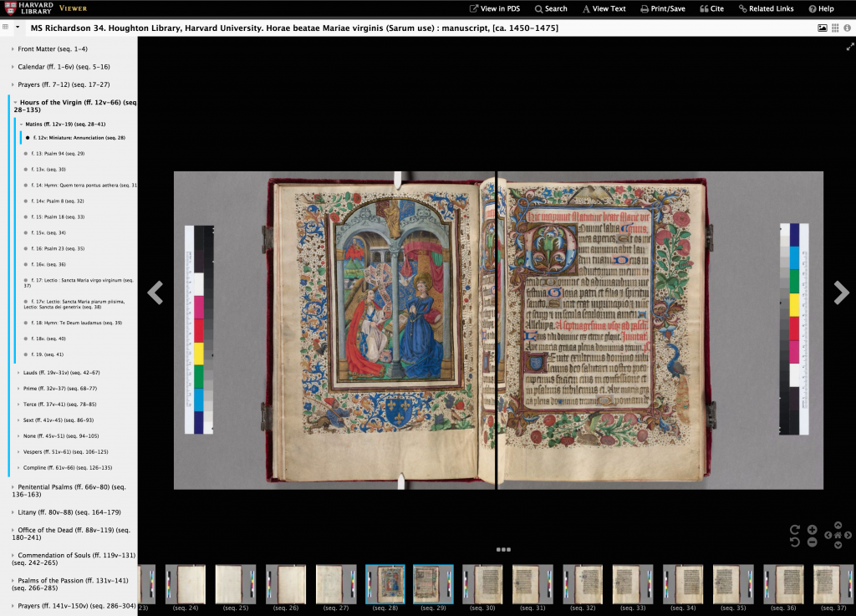Expand the Psalms of the Passion section
This screenshot has height=616, width=856.
(13, 581)
